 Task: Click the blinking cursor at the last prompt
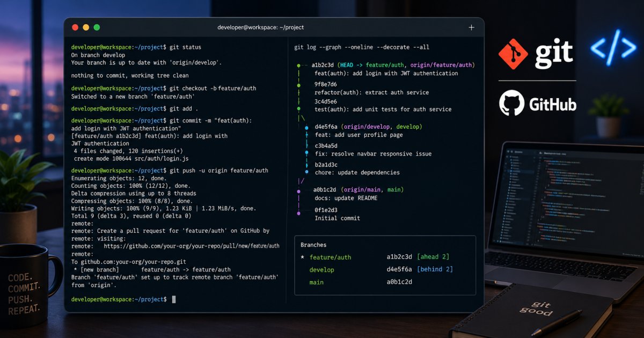174,299
